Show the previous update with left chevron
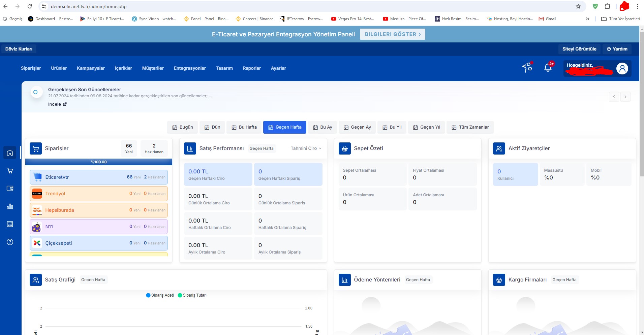This screenshot has width=644, height=335. pos(614,97)
